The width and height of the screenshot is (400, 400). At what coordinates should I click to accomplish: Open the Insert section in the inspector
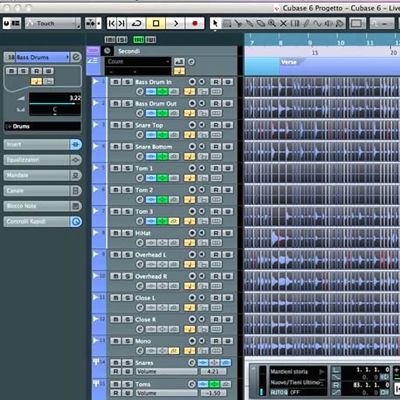43,144
